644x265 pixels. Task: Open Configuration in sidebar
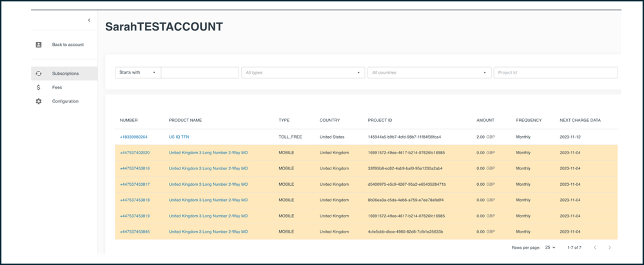point(64,101)
